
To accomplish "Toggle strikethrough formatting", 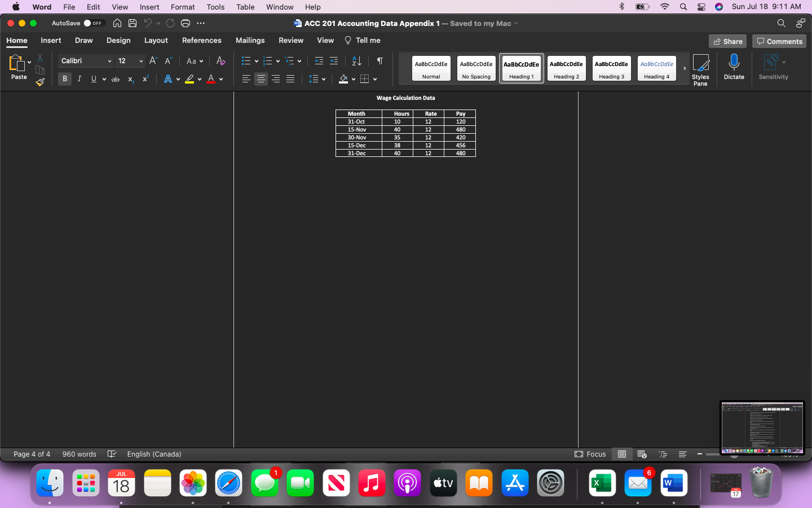I will tap(115, 79).
